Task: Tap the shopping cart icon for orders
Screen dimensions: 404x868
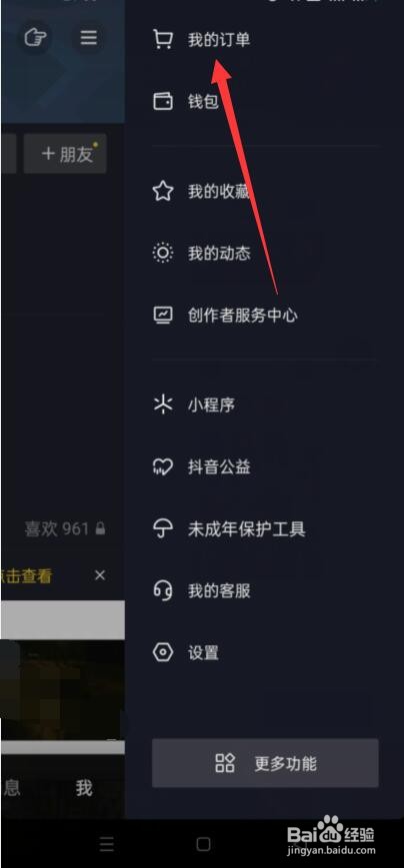Action: [x=162, y=40]
